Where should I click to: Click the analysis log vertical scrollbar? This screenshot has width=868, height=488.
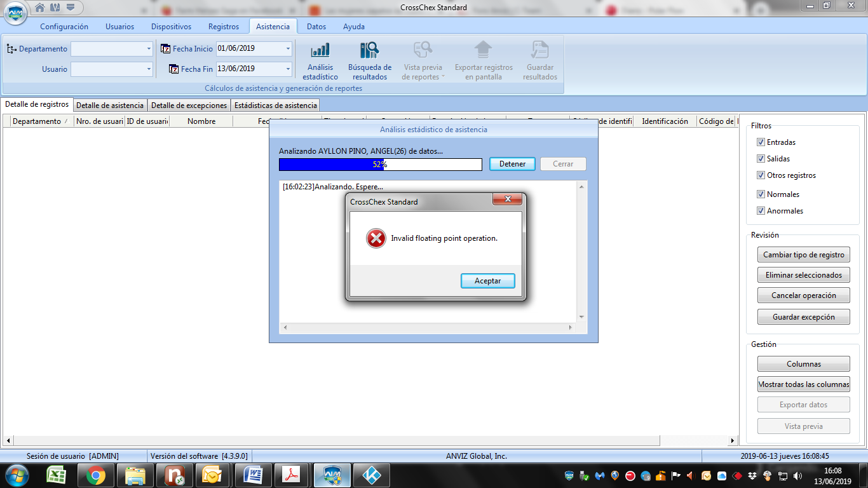(x=581, y=252)
